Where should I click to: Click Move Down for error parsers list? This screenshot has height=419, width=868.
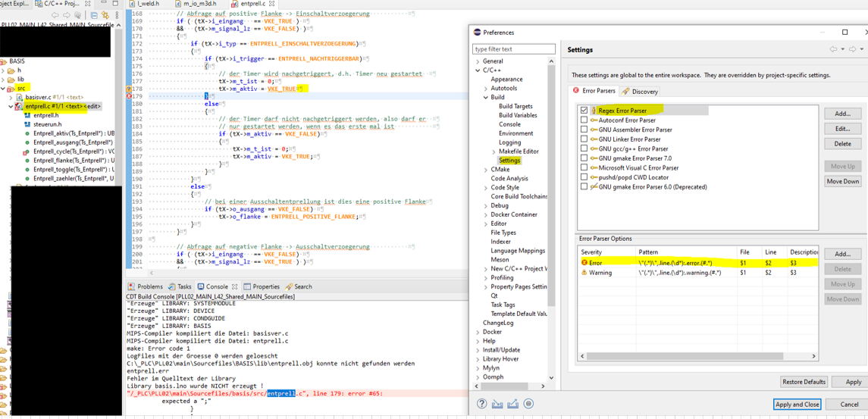point(842,181)
